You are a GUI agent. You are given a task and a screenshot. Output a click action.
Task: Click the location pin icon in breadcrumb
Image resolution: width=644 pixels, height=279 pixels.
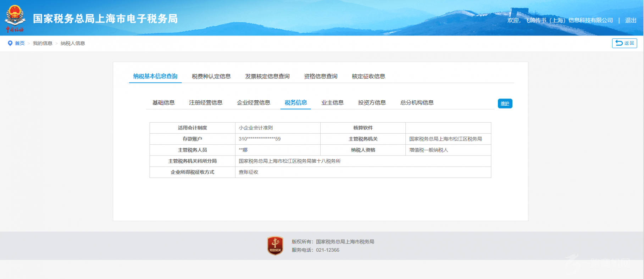coord(10,43)
